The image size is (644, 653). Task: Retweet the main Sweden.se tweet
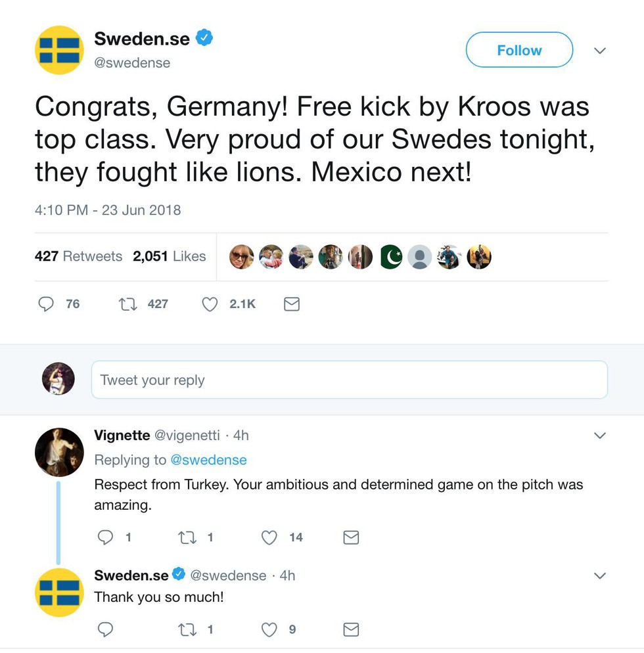click(128, 304)
